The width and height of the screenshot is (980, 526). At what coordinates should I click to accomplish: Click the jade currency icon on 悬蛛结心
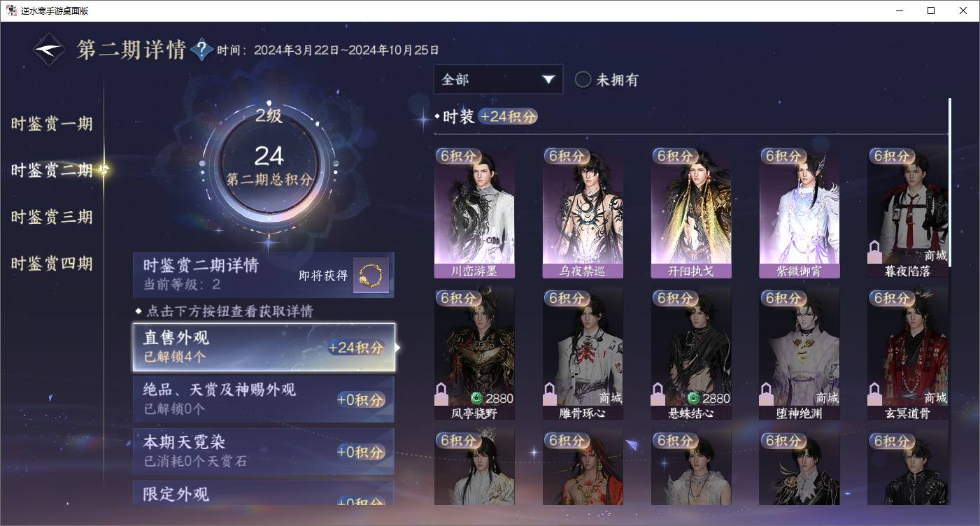[x=693, y=398]
